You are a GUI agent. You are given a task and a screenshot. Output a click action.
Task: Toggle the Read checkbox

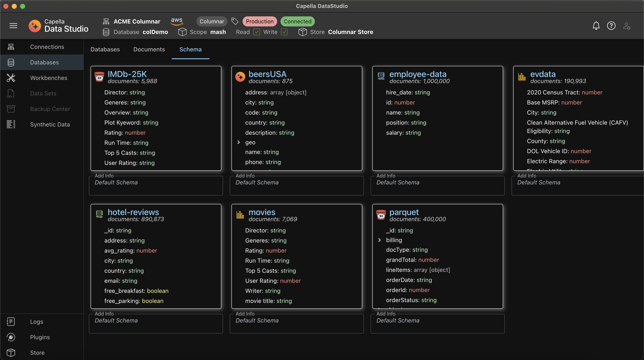(257, 32)
